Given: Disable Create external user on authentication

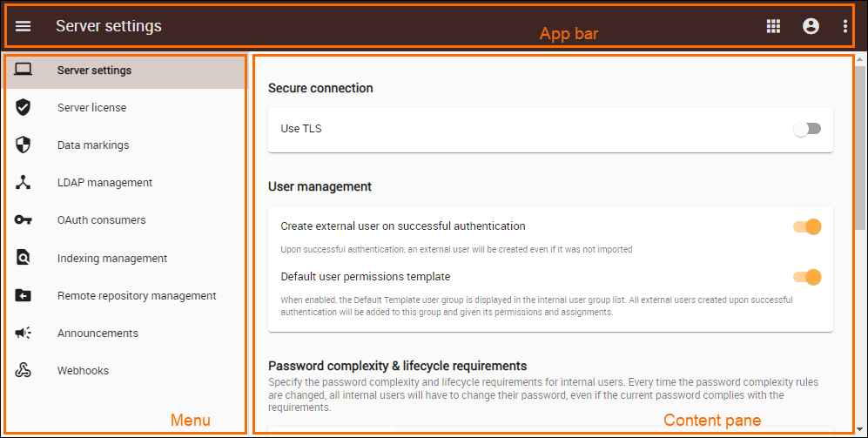Looking at the screenshot, I should 807,226.
